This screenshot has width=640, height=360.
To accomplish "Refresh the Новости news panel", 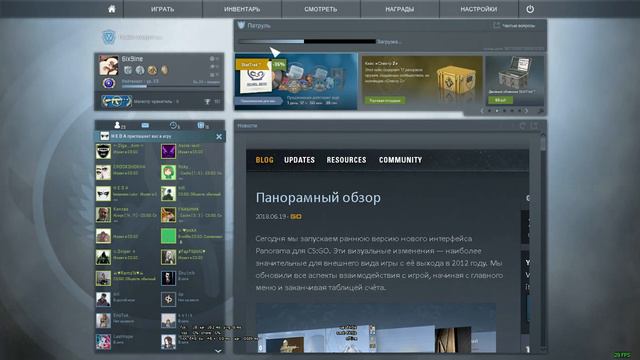I will [522, 126].
